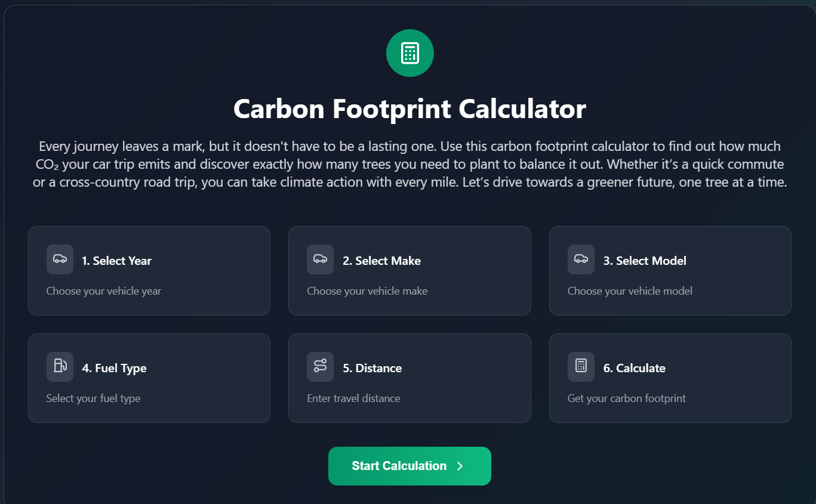Click the vehicle icon beside Select Make
This screenshot has height=504, width=816.
pyautogui.click(x=320, y=259)
